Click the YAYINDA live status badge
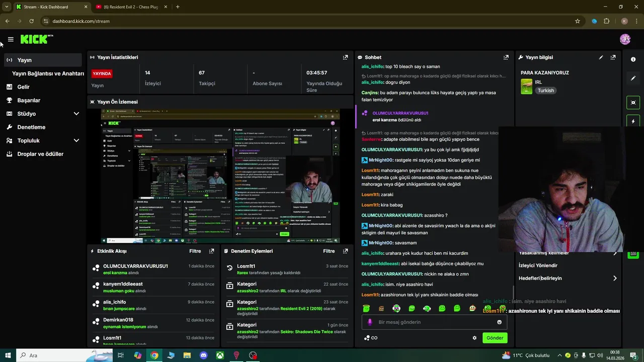The height and width of the screenshot is (362, 644). pos(102,73)
